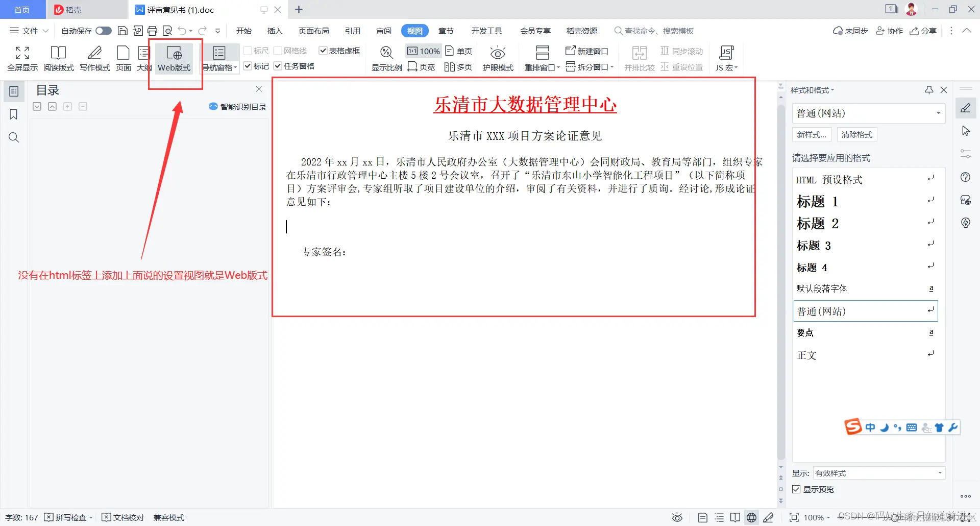The width and height of the screenshot is (980, 526).
Task: Click the save icon in quick toolbar
Action: pos(122,31)
